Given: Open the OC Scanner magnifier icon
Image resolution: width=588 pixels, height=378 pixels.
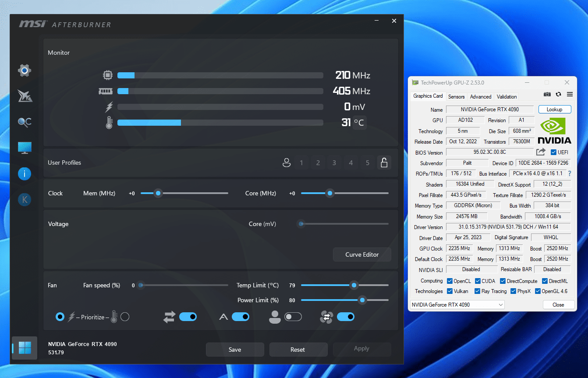Looking at the screenshot, I should coord(25,122).
